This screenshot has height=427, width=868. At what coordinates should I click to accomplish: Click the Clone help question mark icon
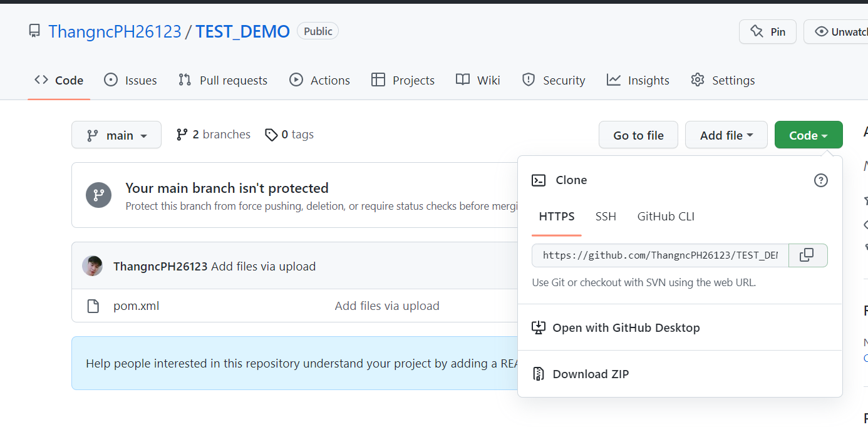(820, 180)
